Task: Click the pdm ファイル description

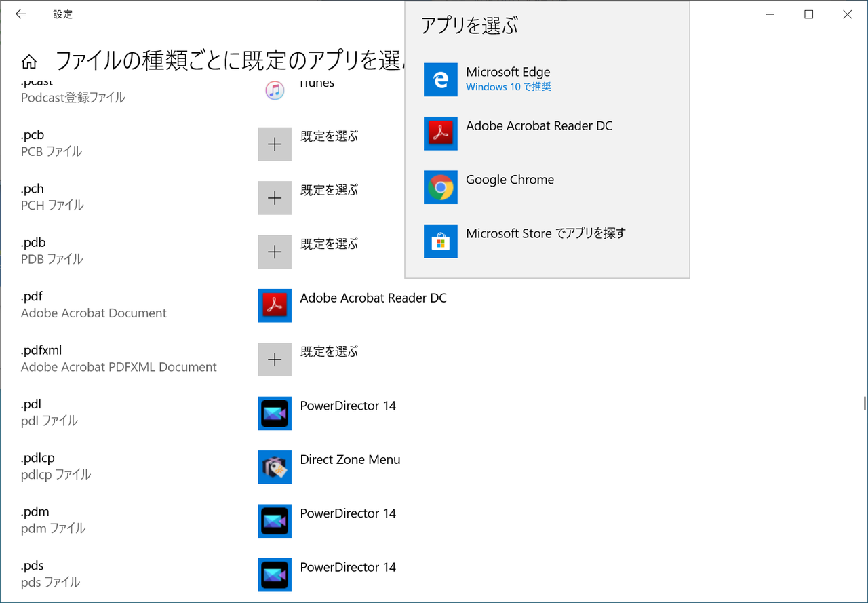Action: click(54, 528)
